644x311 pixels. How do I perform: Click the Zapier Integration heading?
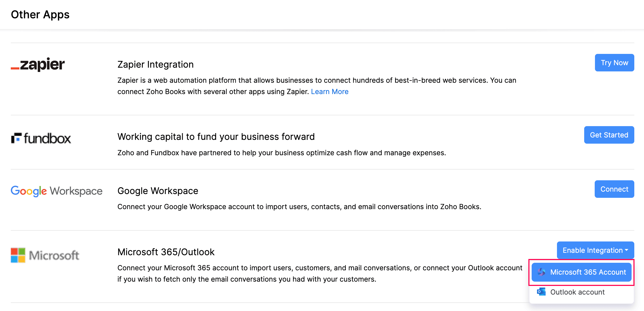click(155, 64)
